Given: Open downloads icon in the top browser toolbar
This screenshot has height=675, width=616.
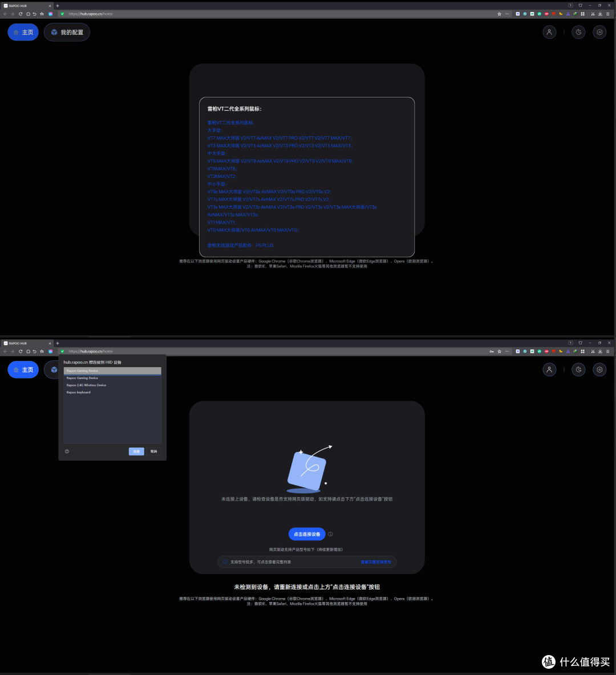Looking at the screenshot, I should 600,14.
